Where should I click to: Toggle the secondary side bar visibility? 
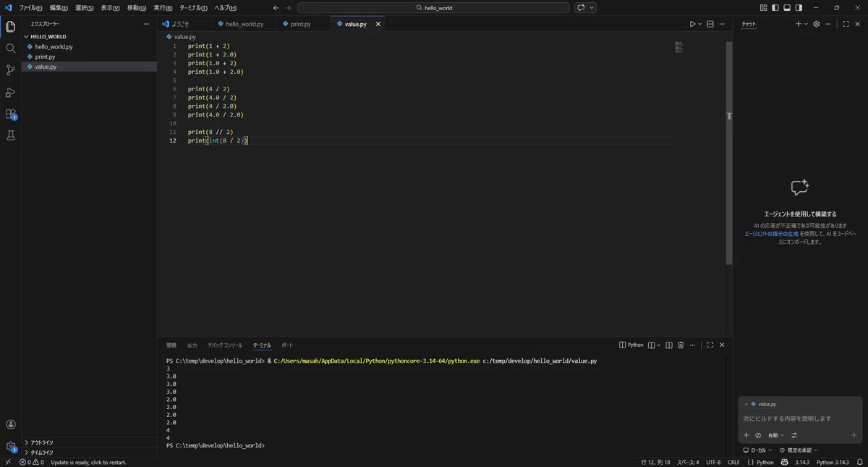(x=799, y=8)
